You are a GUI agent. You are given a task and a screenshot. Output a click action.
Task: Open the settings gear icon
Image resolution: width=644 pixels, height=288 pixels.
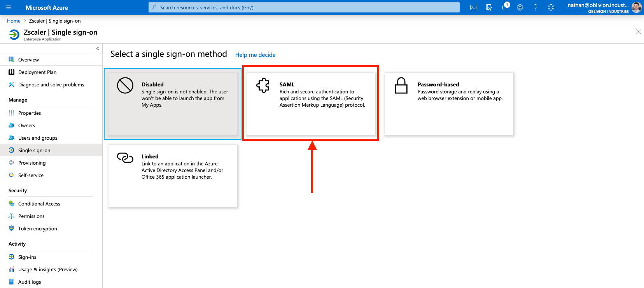(520, 7)
